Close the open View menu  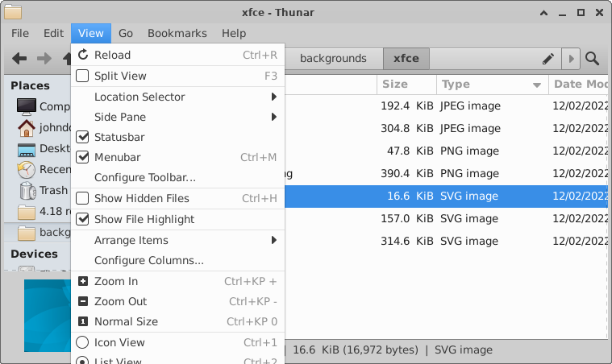coord(91,34)
